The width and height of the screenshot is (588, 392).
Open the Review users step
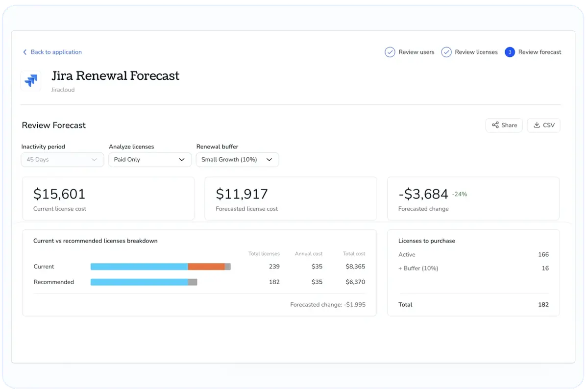(x=410, y=52)
